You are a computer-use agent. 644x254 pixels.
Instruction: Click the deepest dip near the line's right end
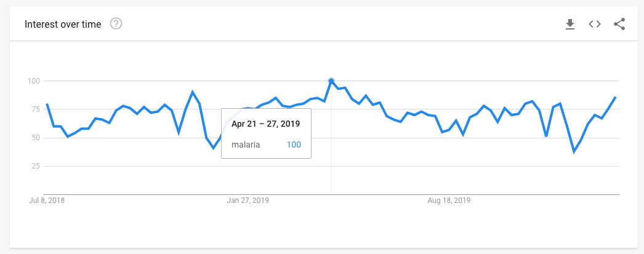tap(574, 151)
